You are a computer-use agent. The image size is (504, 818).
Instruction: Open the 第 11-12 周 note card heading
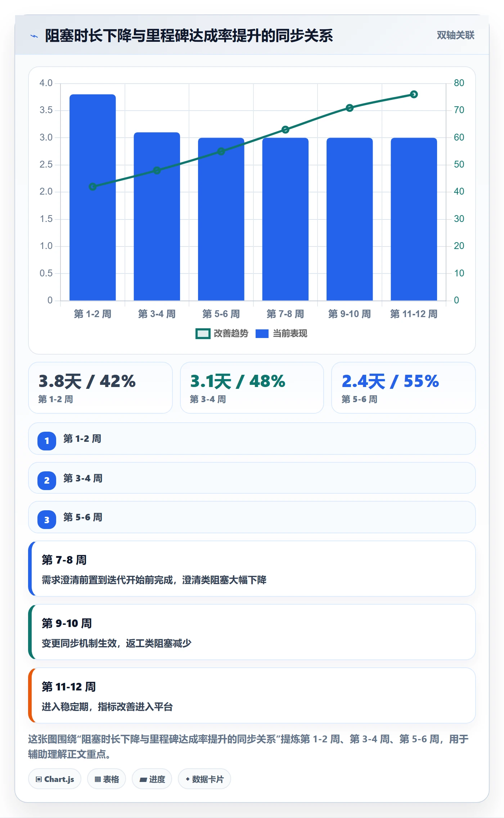69,687
